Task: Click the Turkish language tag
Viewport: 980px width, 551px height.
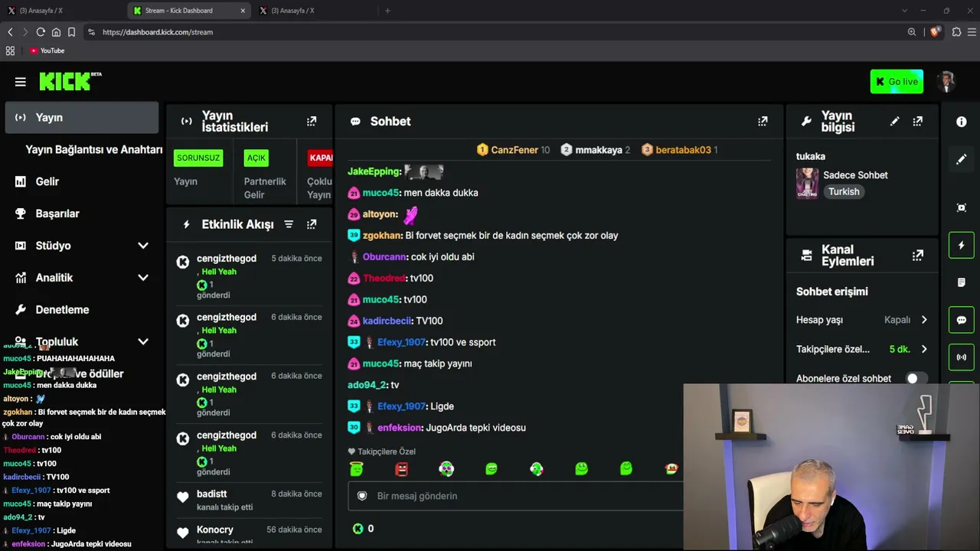Action: (844, 192)
